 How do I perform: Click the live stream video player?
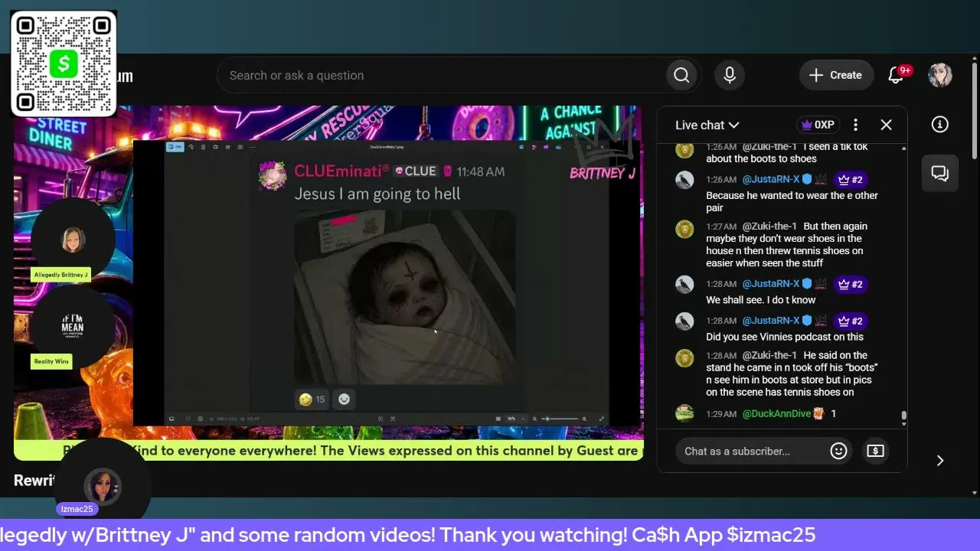[328, 282]
